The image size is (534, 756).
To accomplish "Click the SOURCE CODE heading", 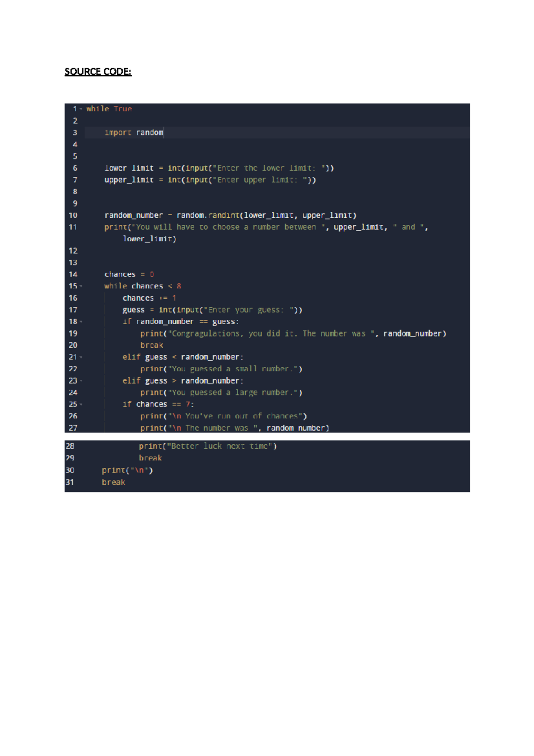I will [98, 72].
